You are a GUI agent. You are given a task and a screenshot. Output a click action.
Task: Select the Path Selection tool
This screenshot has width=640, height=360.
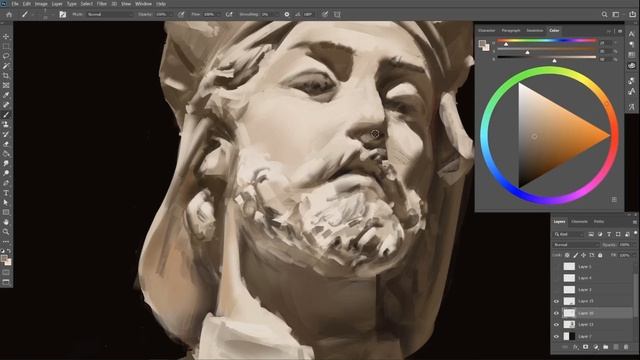pyautogui.click(x=6, y=202)
